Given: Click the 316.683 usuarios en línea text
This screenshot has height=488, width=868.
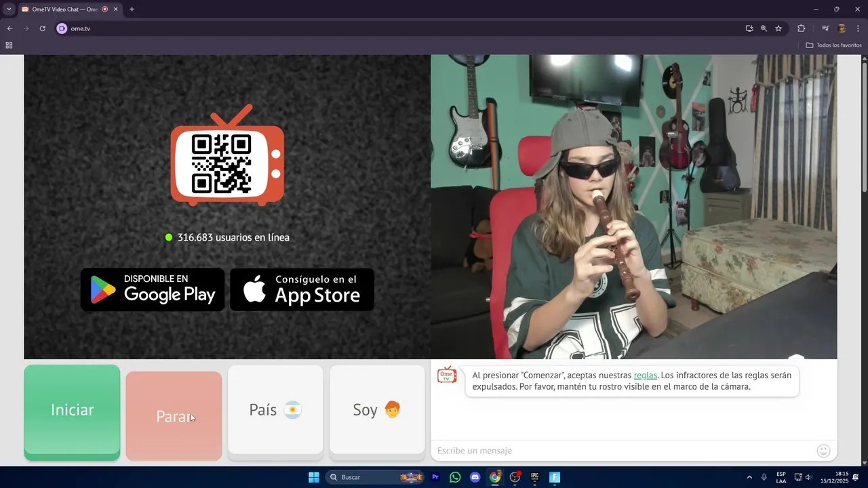Looking at the screenshot, I should point(233,237).
